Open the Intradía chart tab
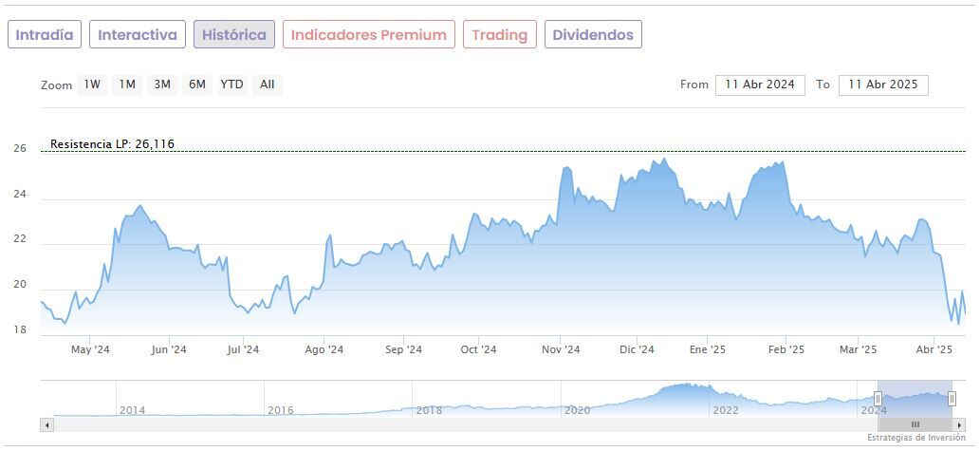This screenshot has width=980, height=451. point(45,35)
